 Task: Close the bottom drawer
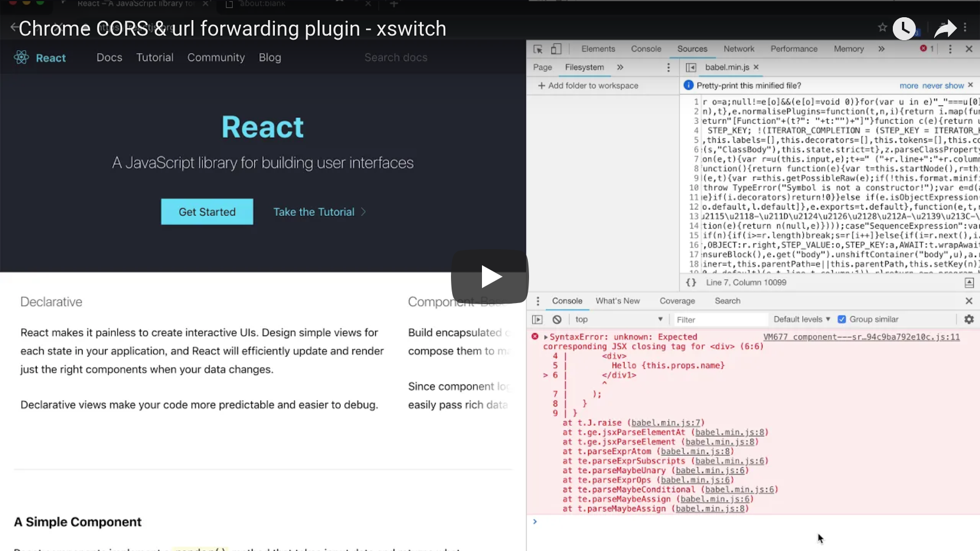969,301
